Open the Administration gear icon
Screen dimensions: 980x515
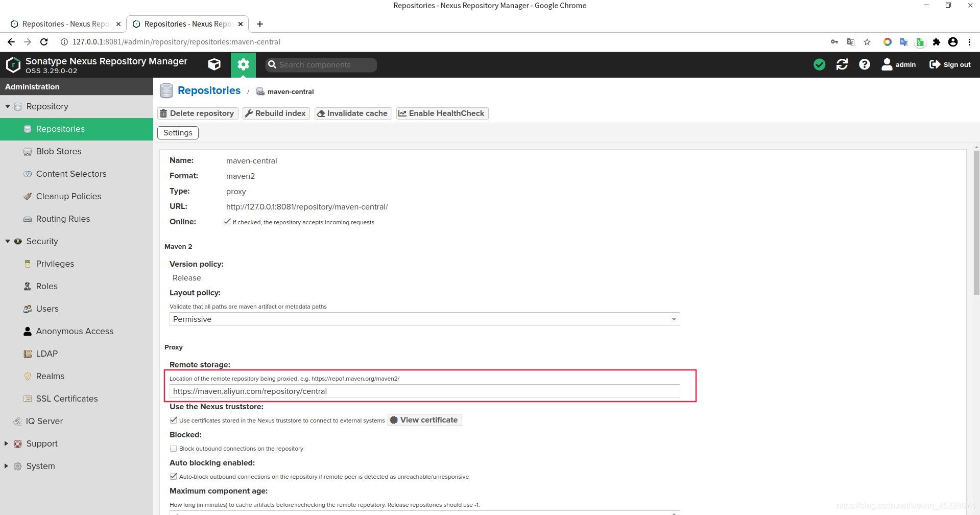(244, 64)
